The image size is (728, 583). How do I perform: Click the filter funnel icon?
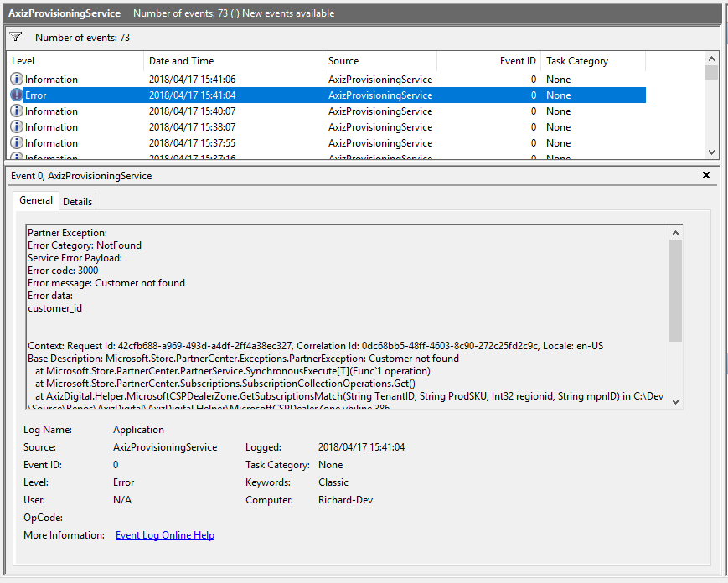point(16,37)
